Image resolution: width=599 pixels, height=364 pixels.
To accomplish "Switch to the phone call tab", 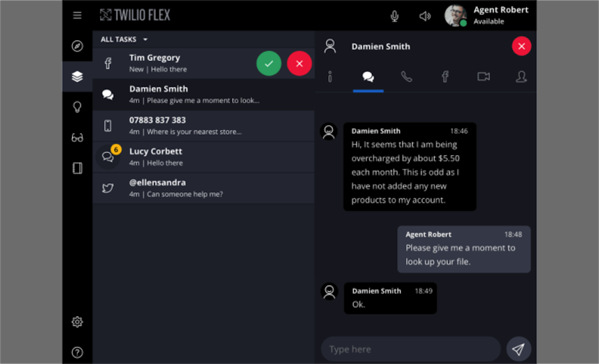I will (407, 77).
